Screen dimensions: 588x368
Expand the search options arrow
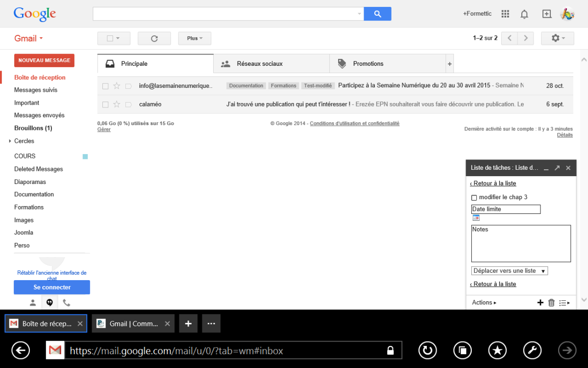[360, 14]
